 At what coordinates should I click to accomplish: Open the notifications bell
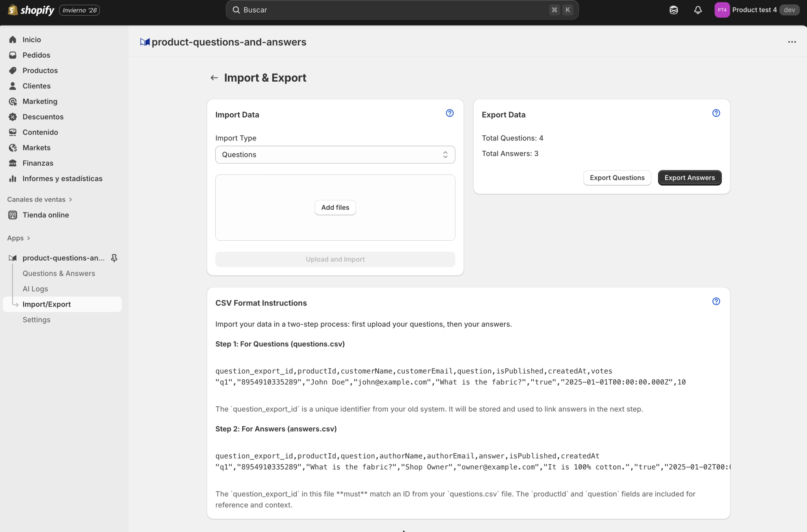point(698,10)
